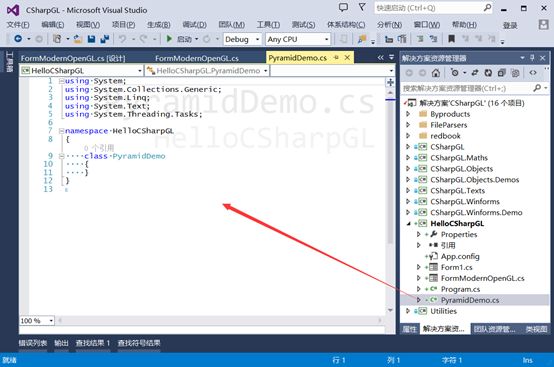Open the 输出 bottom tab

pos(61,343)
